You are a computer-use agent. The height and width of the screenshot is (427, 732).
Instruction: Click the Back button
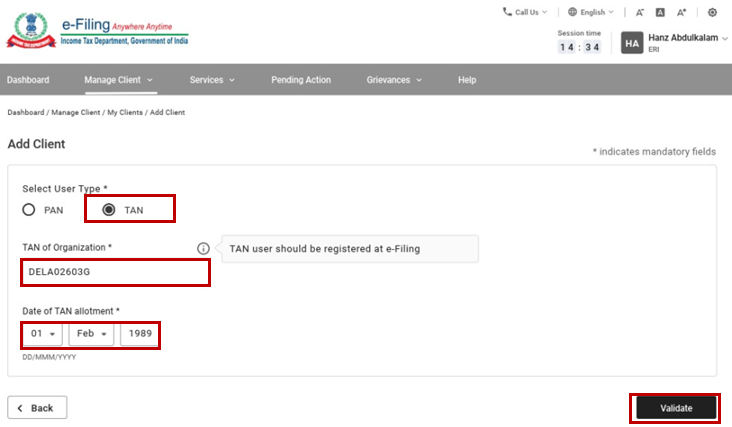[37, 408]
